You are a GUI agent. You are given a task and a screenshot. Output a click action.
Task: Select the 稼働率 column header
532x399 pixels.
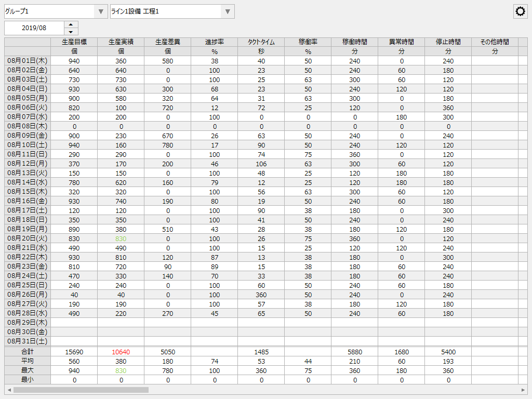coord(308,43)
